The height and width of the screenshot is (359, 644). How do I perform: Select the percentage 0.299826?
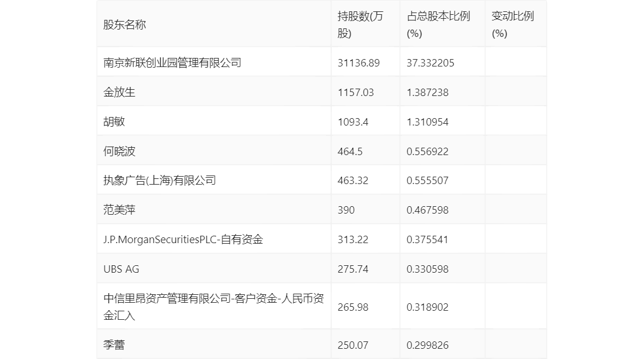pyautogui.click(x=428, y=345)
